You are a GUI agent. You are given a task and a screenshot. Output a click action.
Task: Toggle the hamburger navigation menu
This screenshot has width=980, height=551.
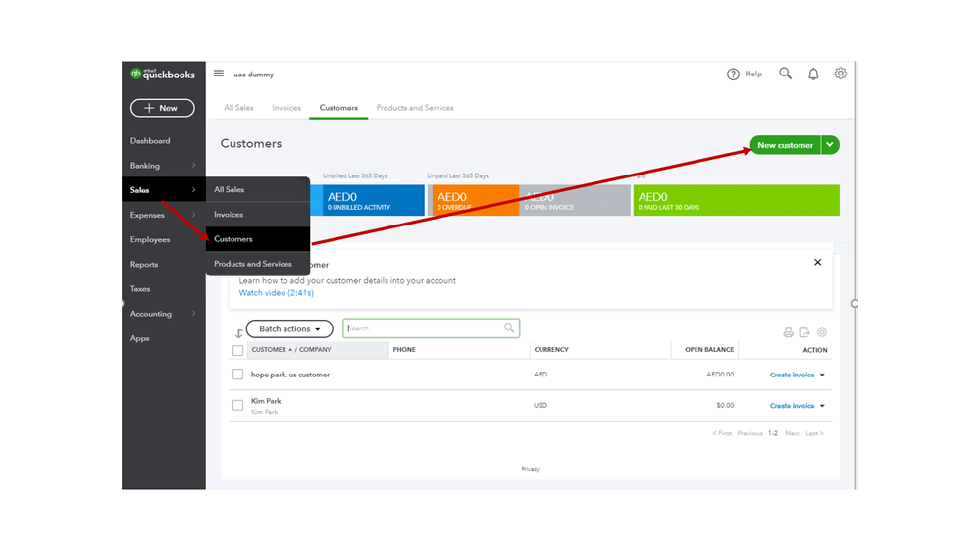tap(218, 74)
